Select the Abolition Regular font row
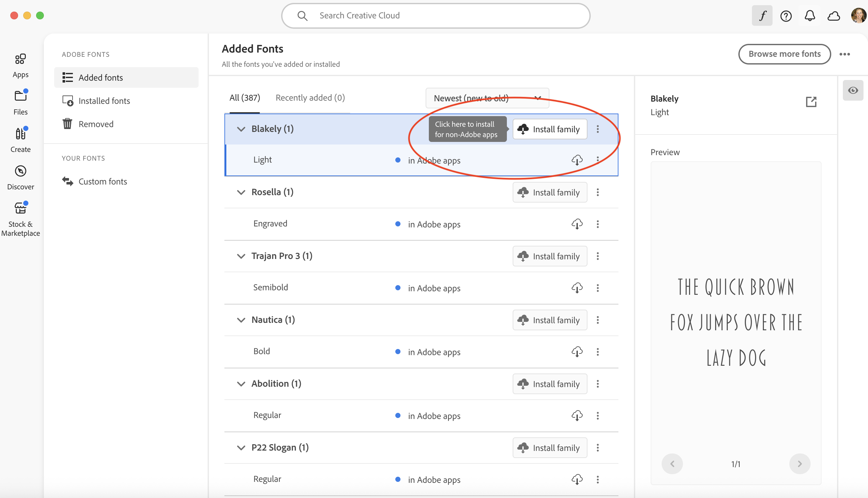This screenshot has width=868, height=498. coord(421,415)
